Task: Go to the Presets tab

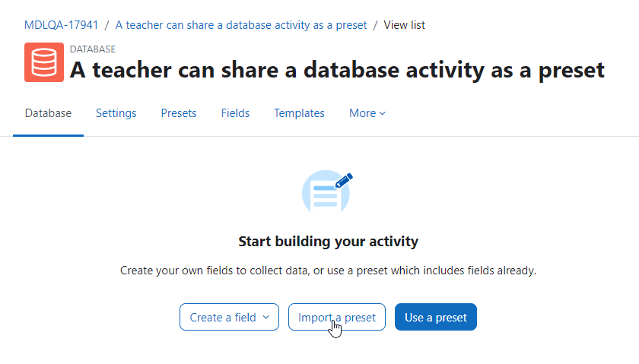Action: point(179,113)
